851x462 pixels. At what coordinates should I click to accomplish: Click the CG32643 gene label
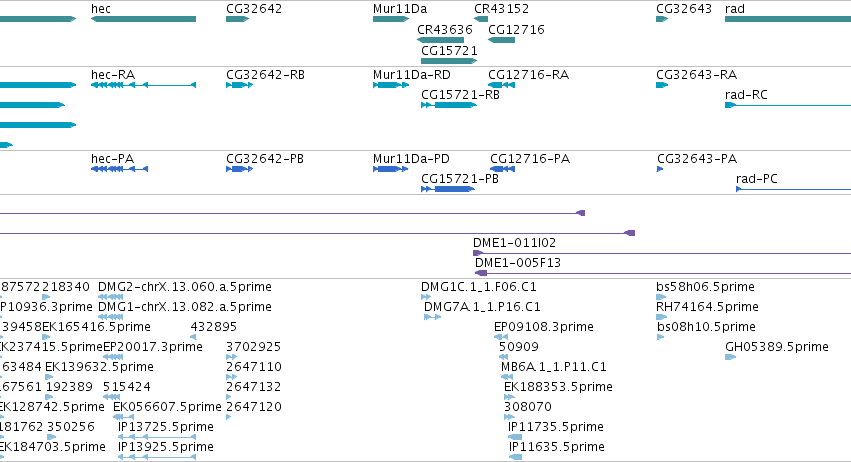click(684, 9)
